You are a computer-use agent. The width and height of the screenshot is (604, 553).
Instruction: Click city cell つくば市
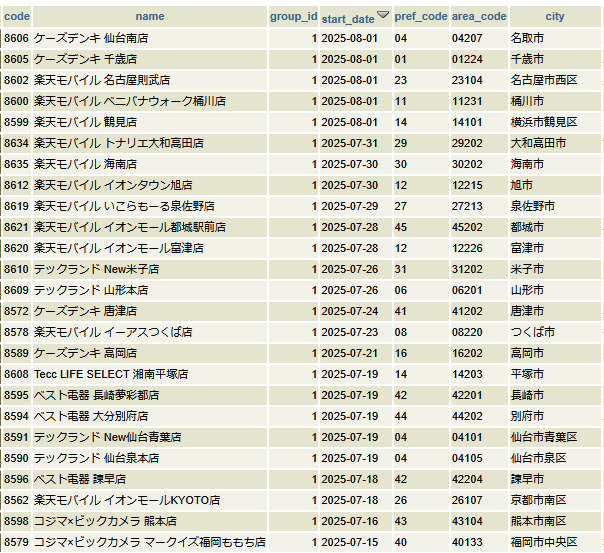coord(555,332)
